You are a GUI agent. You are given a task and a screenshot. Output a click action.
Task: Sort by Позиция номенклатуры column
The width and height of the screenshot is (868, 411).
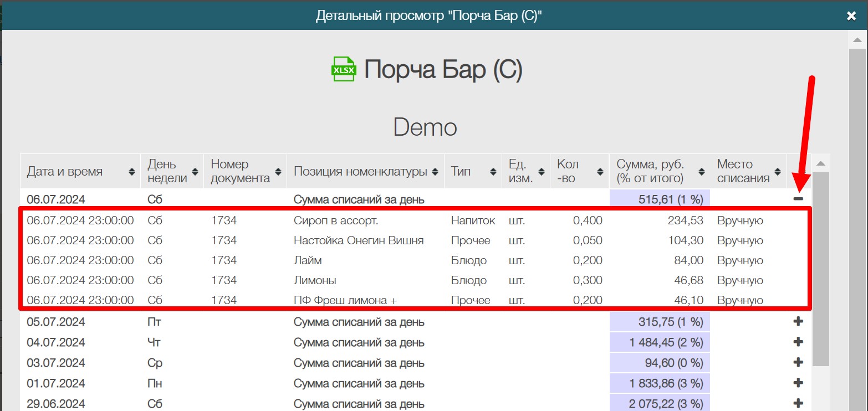(x=435, y=172)
